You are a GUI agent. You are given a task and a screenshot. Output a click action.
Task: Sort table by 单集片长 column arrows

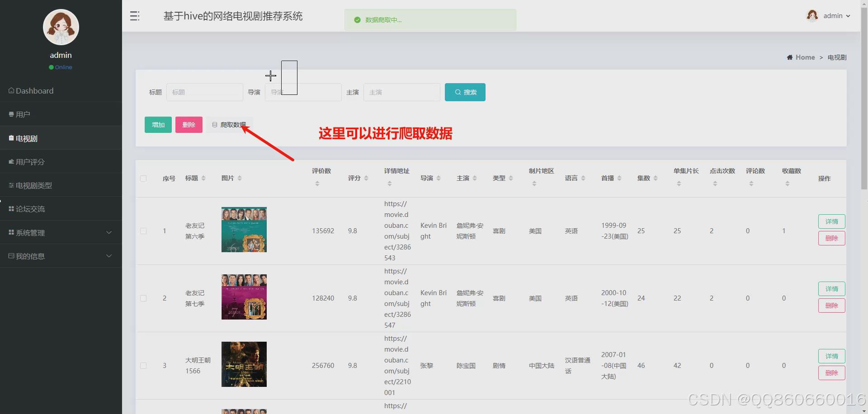coord(679,183)
